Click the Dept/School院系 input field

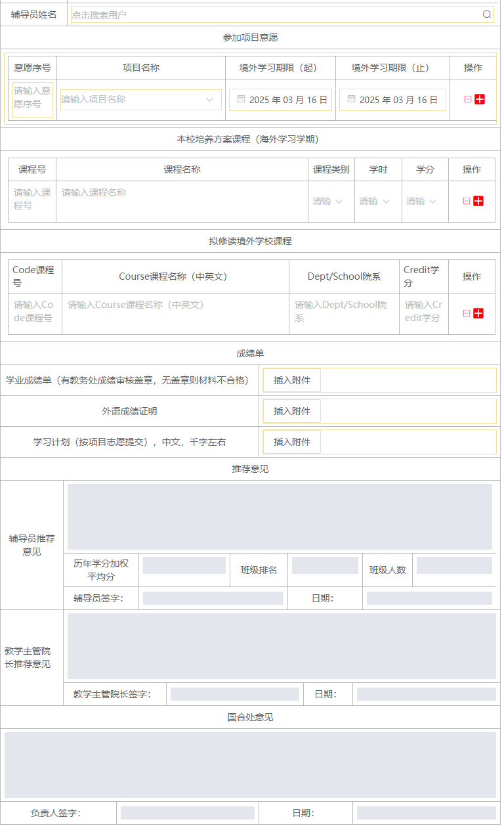tap(343, 311)
